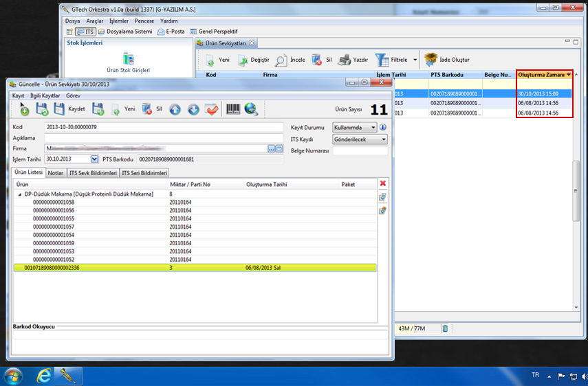Viewport: 588px width, 386px height.
Task: Click the red X delete icon beside product list
Action: (382, 183)
